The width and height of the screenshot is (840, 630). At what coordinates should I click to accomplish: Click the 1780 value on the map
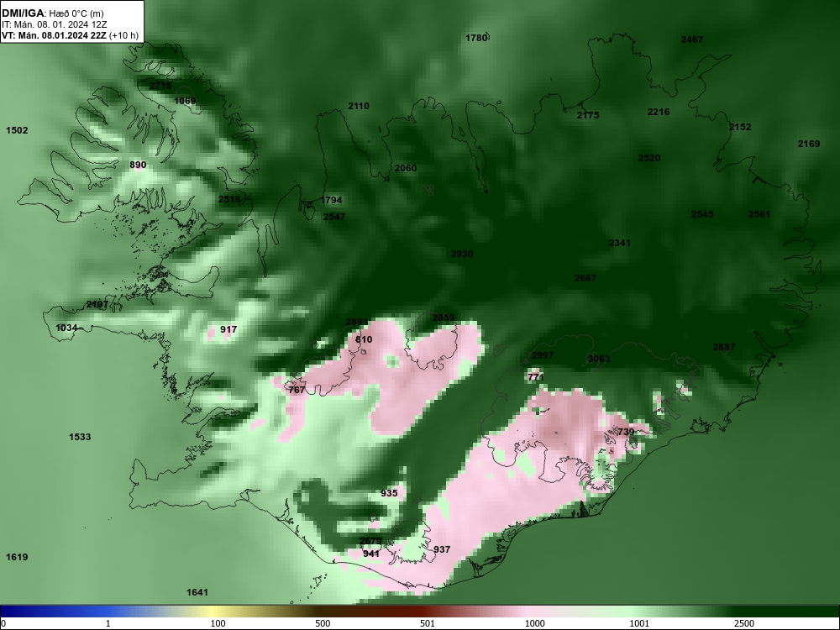tap(476, 38)
